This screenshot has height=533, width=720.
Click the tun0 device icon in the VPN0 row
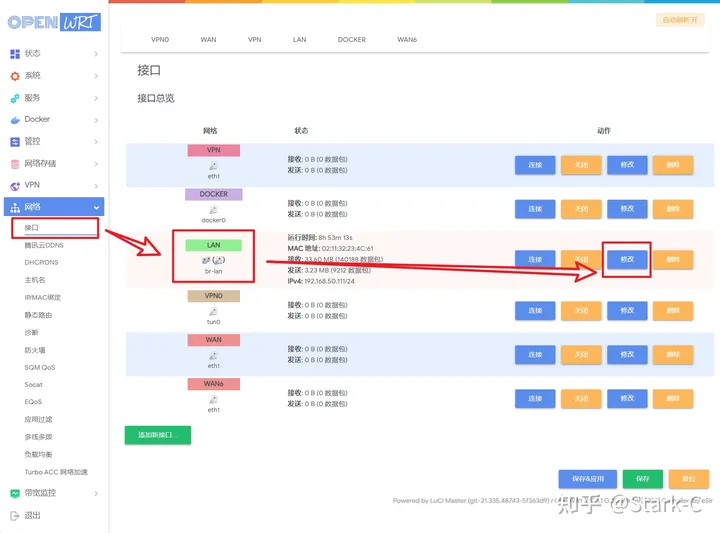[x=214, y=312]
